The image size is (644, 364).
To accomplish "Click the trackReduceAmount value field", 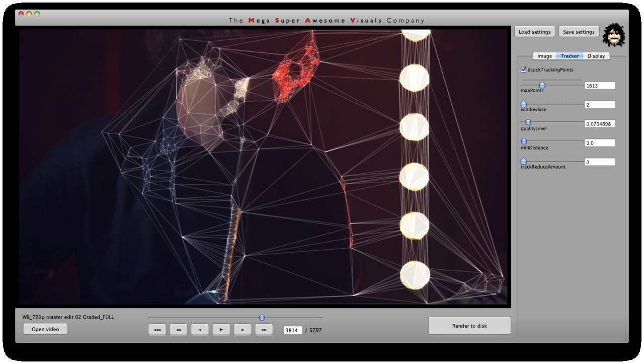I will (x=600, y=162).
